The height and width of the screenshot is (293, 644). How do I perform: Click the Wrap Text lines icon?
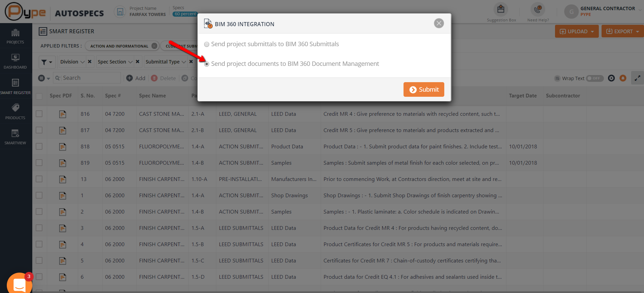click(x=557, y=78)
